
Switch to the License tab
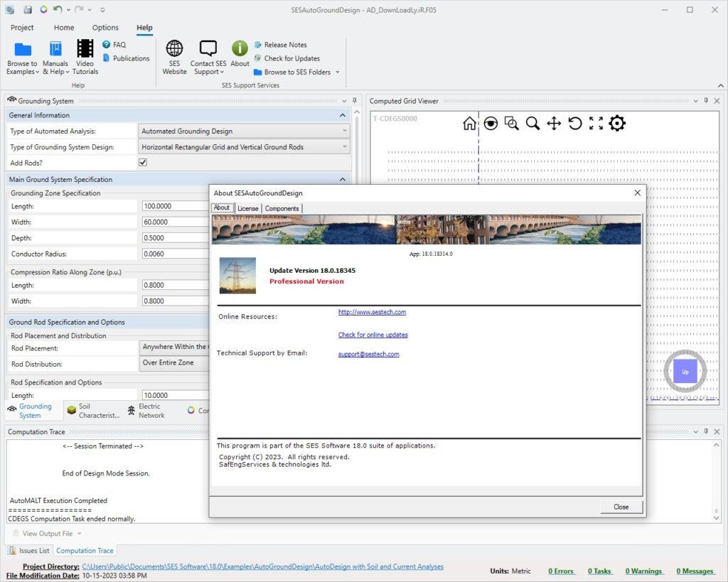click(247, 208)
